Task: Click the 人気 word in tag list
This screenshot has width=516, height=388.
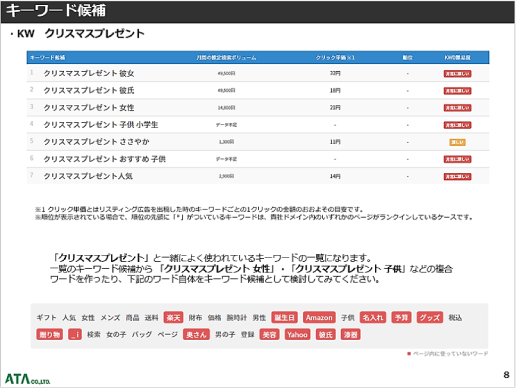Action: click(x=69, y=318)
